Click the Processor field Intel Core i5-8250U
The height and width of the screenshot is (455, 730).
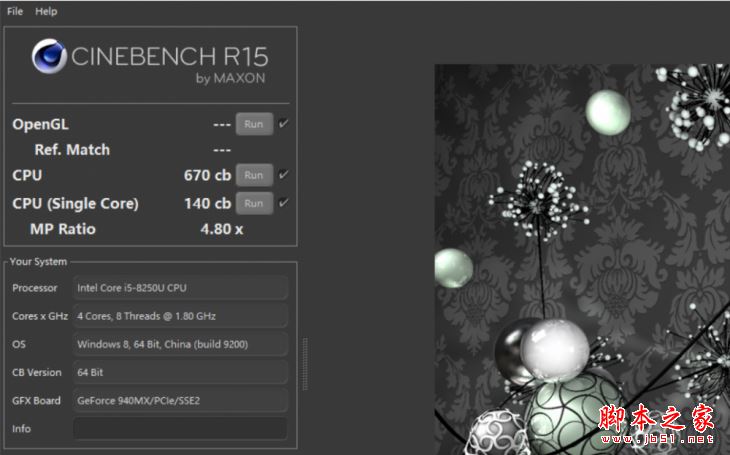click(x=180, y=288)
